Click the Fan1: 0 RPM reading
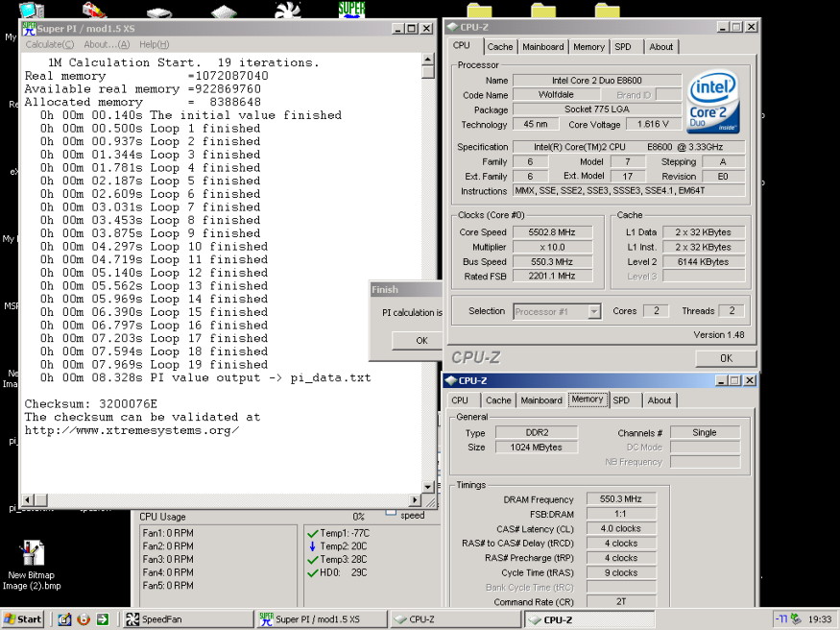 click(x=168, y=533)
